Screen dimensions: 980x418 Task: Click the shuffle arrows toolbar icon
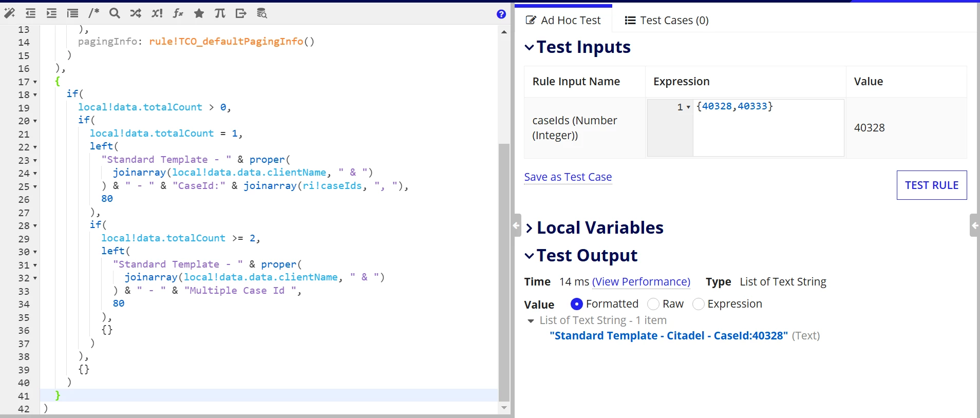pyautogui.click(x=136, y=13)
